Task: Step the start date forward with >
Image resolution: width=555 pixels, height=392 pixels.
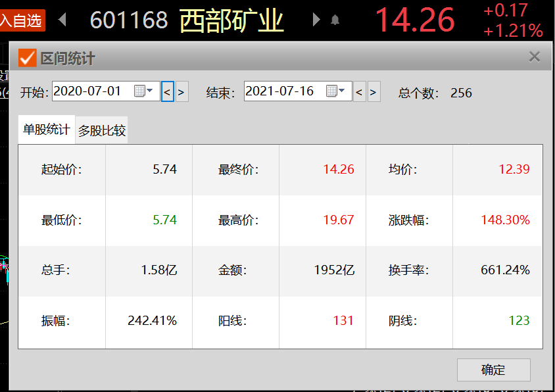Action: click(x=182, y=92)
